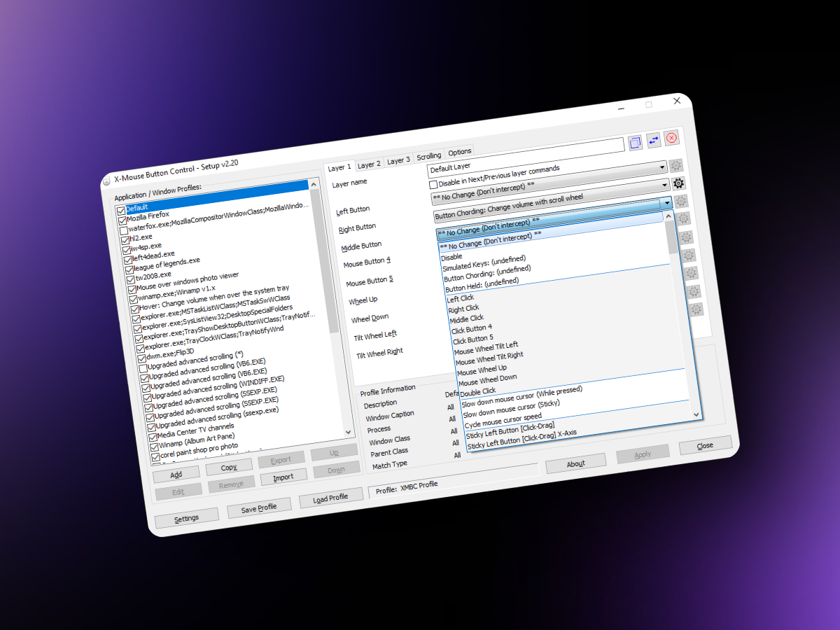
Task: Click the X-Mouse Button Control title bar icon
Action: (x=106, y=181)
